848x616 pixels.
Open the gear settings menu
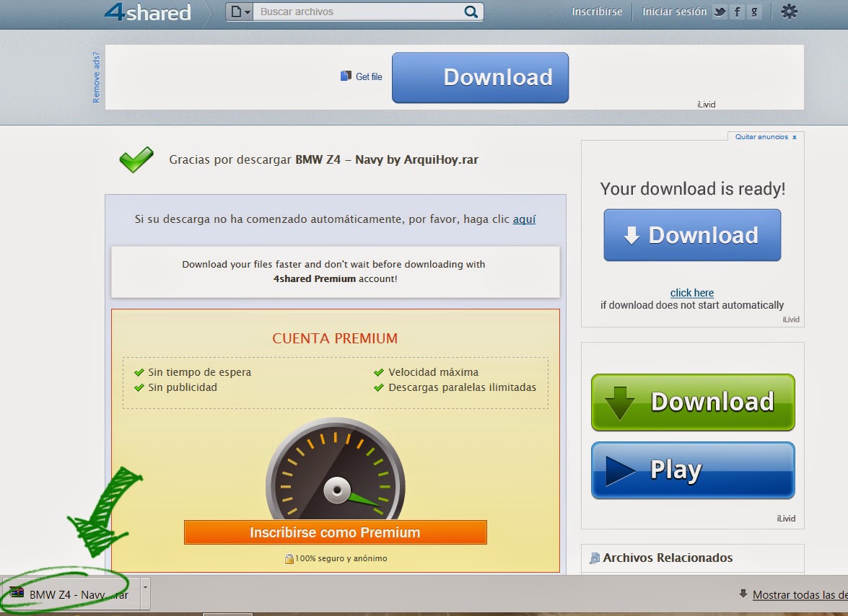coord(789,12)
